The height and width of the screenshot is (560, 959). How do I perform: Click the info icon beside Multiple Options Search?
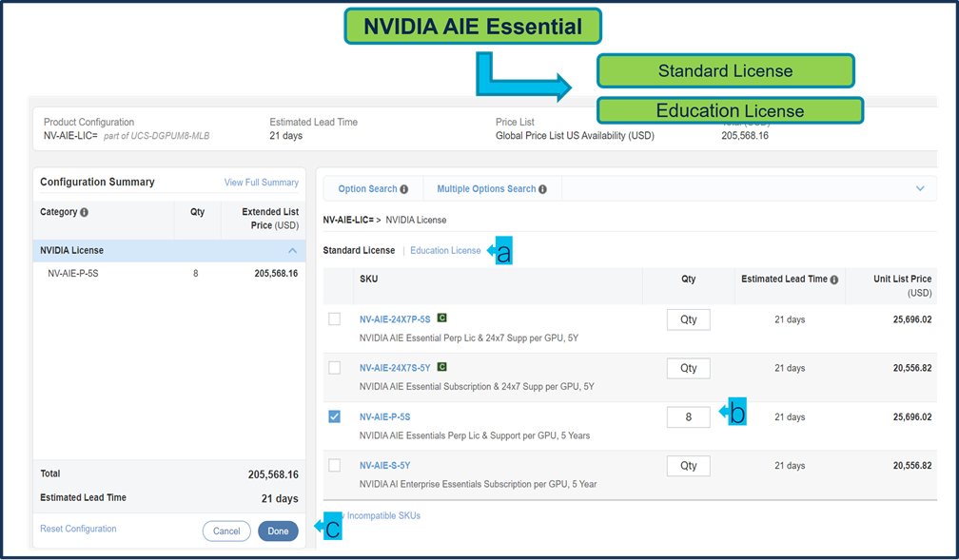click(x=542, y=189)
